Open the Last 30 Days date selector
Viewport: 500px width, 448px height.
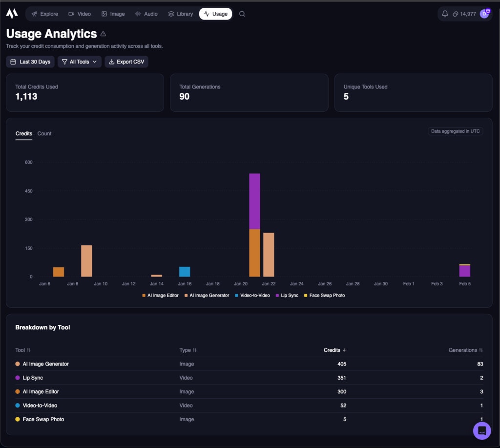tap(30, 62)
